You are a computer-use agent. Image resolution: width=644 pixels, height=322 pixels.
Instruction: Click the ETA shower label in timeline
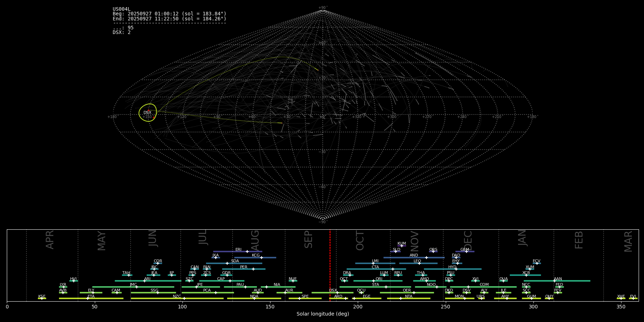point(91,297)
